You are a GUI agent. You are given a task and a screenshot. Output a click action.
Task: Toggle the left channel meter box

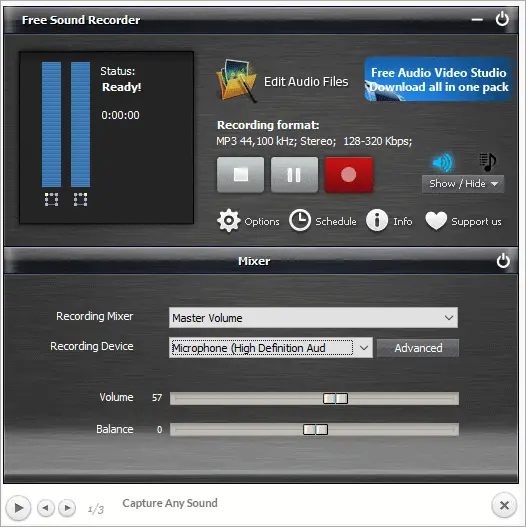(51, 199)
